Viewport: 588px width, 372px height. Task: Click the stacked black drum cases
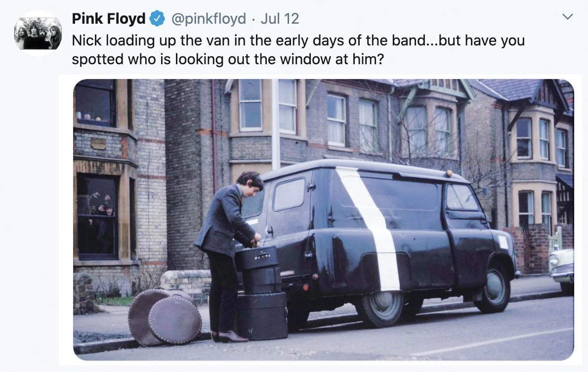coord(261,292)
